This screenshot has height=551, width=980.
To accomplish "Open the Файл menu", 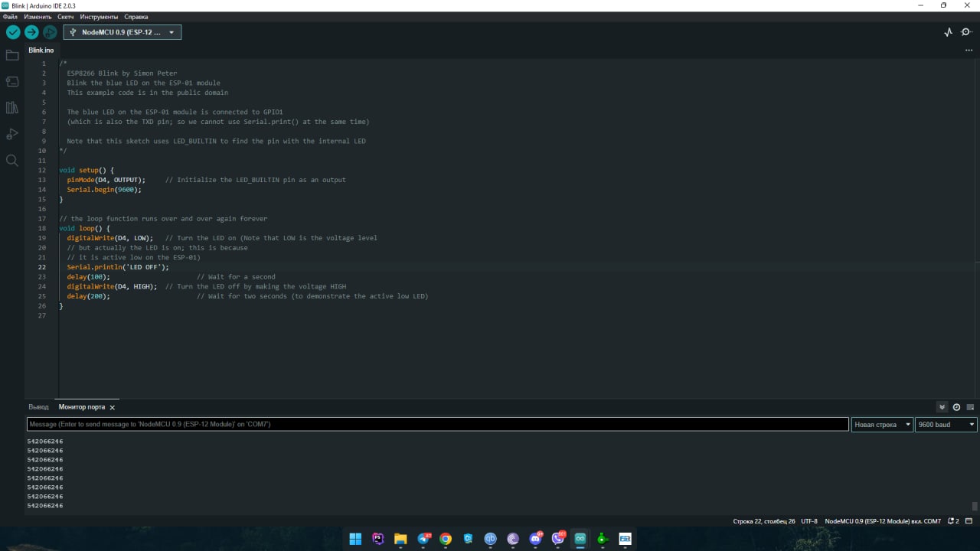I will click(10, 16).
